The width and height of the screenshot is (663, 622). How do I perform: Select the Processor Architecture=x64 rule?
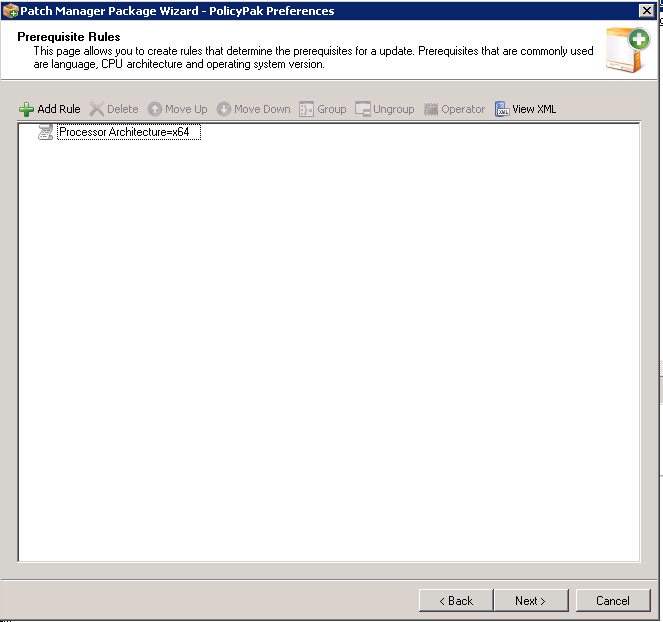click(129, 132)
